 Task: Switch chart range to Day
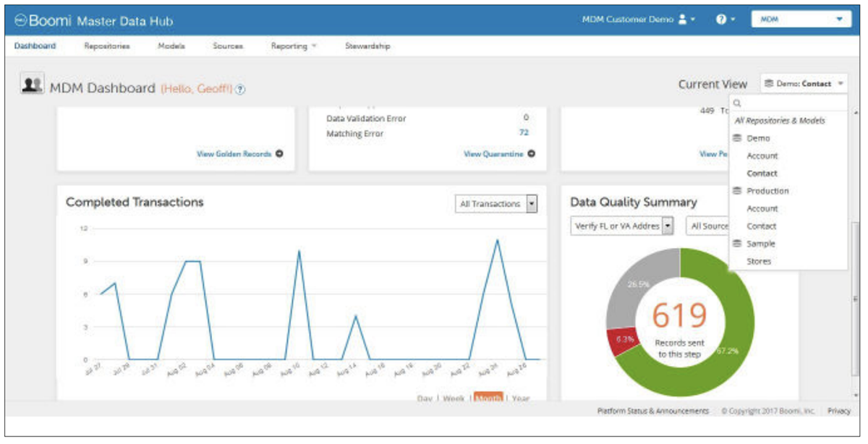(425, 398)
